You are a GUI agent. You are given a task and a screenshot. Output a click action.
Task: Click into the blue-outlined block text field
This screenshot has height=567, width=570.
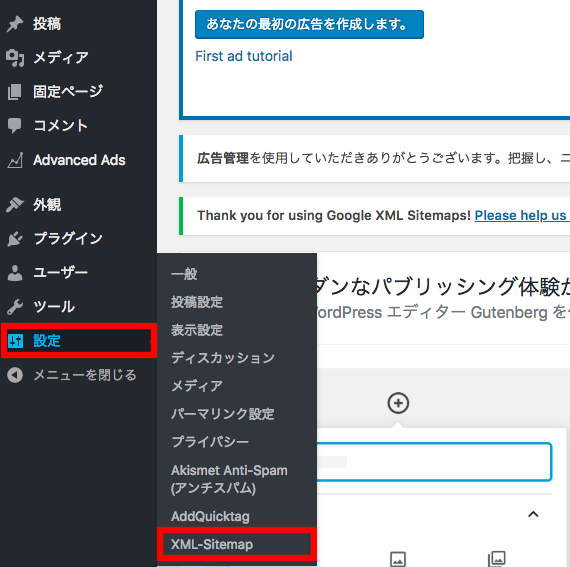tap(434, 462)
